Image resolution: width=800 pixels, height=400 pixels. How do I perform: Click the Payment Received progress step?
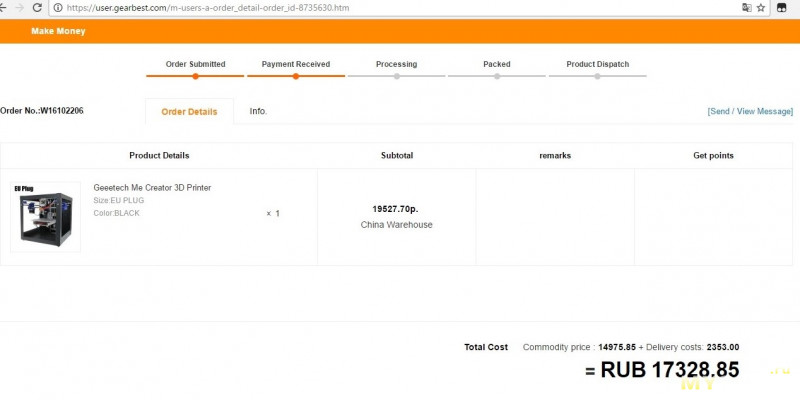[x=296, y=70]
